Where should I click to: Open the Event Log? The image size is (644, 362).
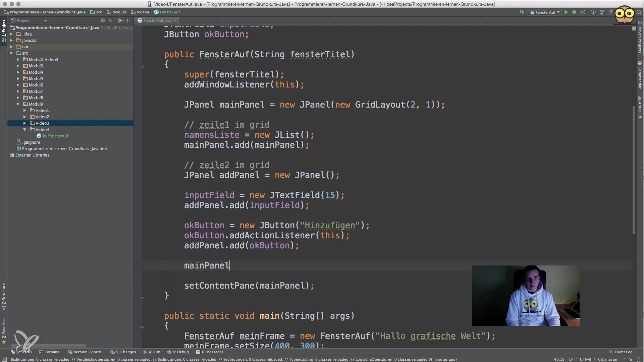[x=621, y=352]
